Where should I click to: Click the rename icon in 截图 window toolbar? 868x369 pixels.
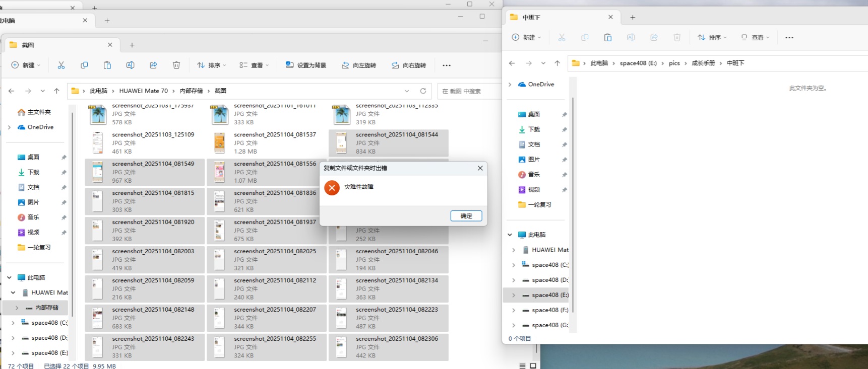click(130, 65)
